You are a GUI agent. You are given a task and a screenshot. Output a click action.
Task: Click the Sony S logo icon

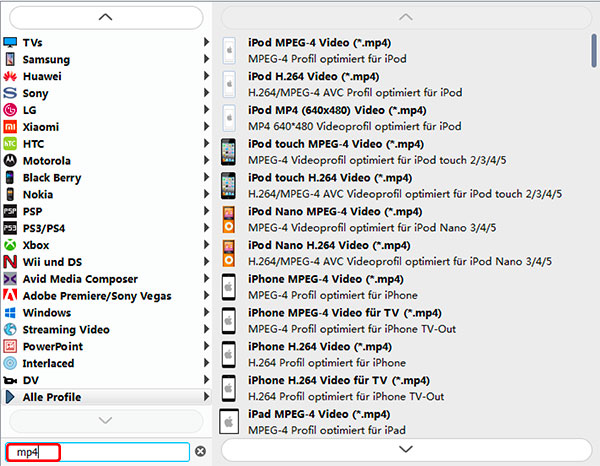click(10, 93)
